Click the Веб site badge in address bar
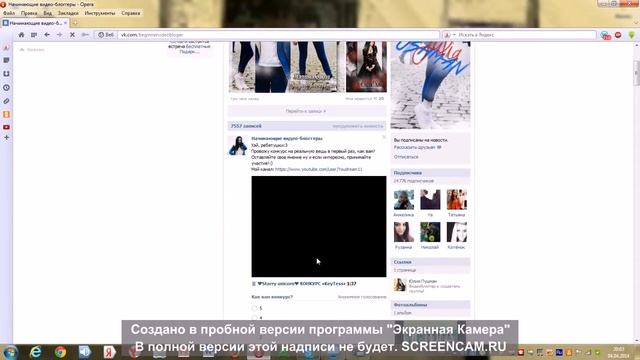This screenshot has width=640, height=360. coord(106,35)
